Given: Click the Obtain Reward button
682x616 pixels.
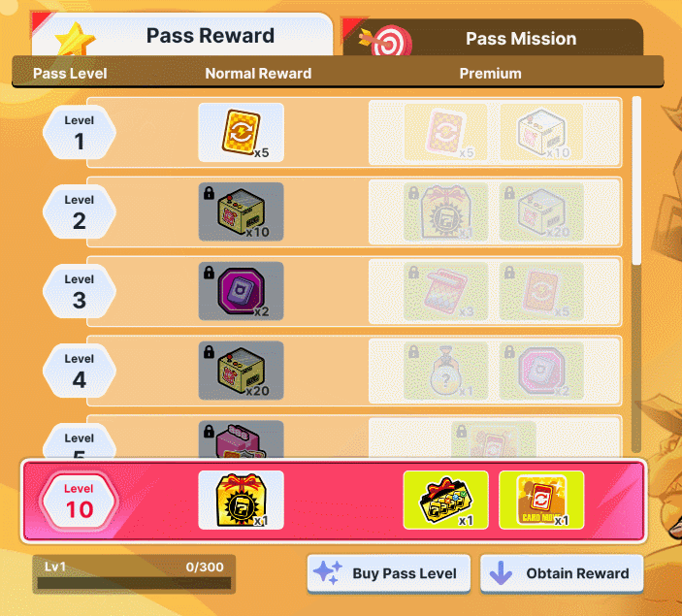Looking at the screenshot, I should 562,573.
